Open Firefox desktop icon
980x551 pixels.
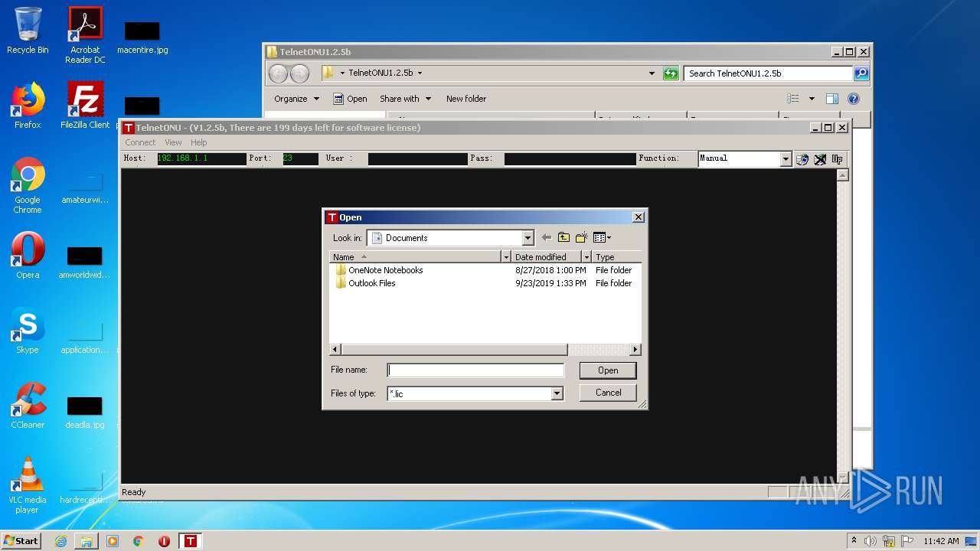28,106
